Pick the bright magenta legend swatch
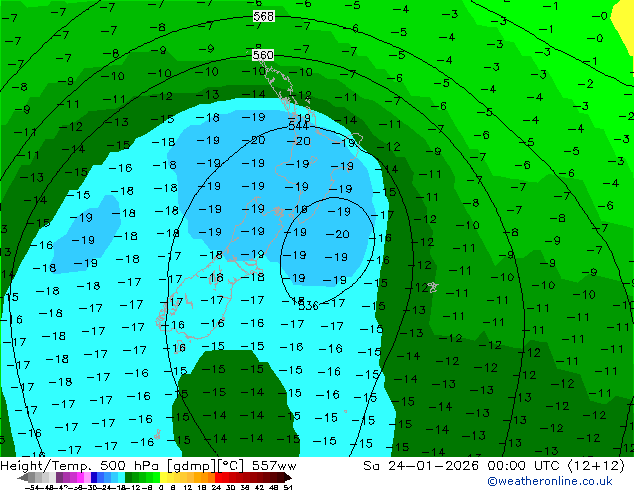The height and width of the screenshot is (490, 634). (80, 477)
